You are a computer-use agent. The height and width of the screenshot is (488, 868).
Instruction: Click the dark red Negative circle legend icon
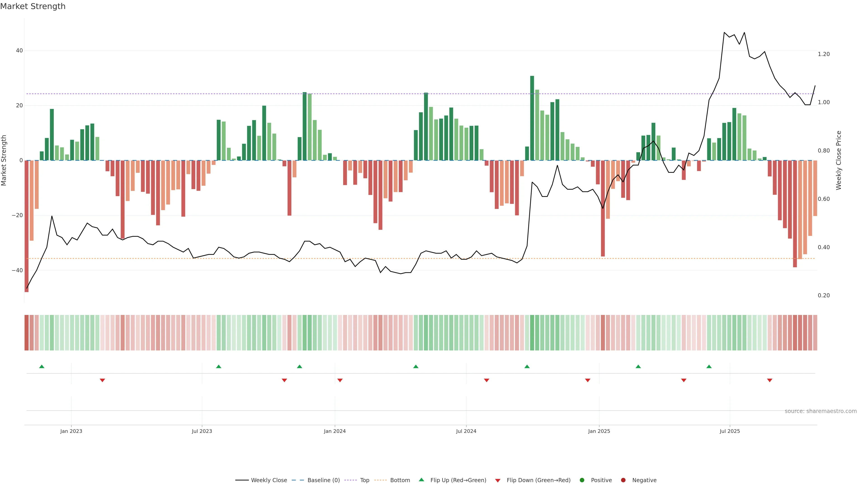point(623,480)
